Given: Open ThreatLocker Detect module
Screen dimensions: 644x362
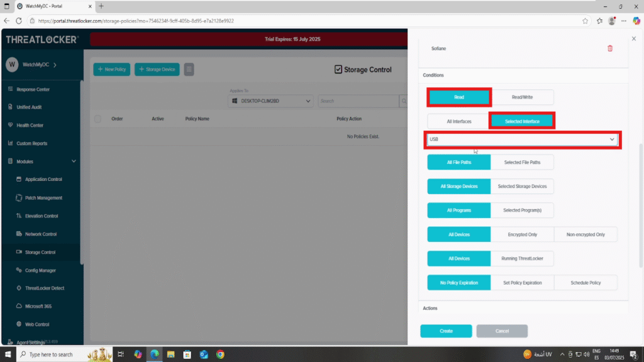Looking at the screenshot, I should point(45,288).
